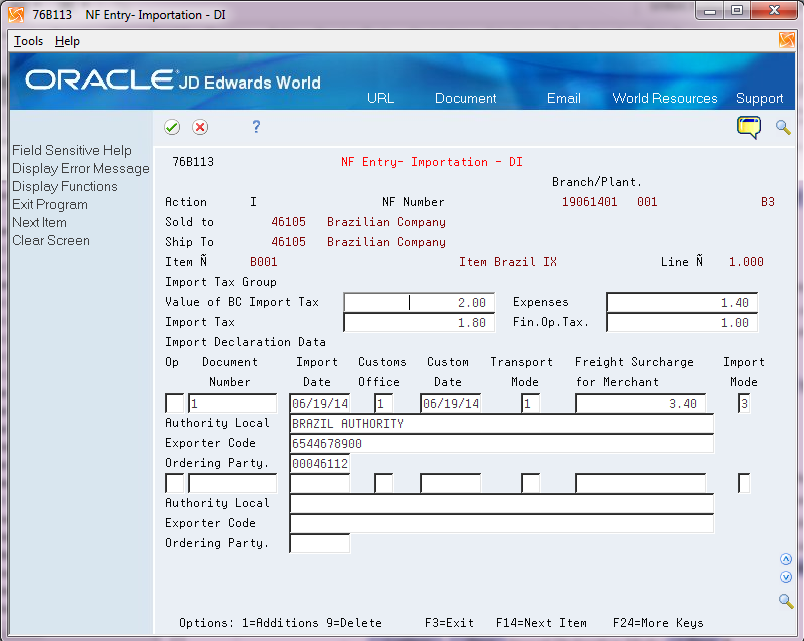
Task: Click the Custom Date field 06/19/14
Action: 450,403
